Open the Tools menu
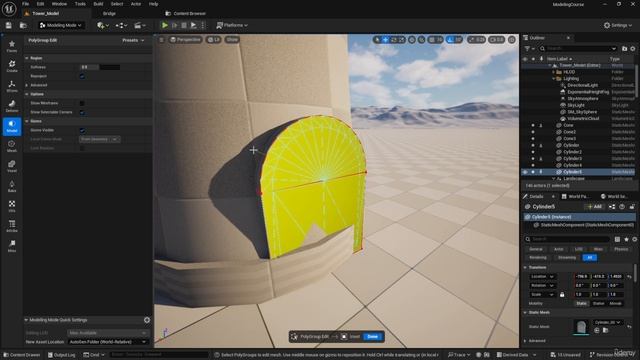 (80, 4)
